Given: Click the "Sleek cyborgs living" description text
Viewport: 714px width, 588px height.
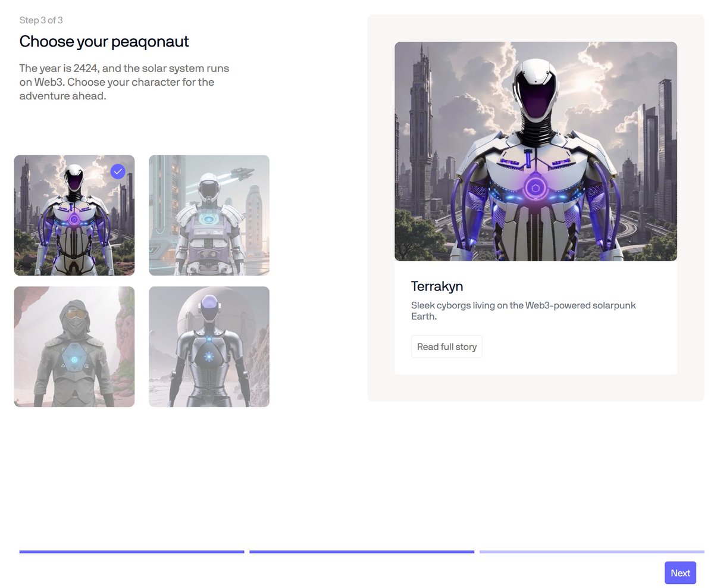Looking at the screenshot, I should (x=524, y=311).
